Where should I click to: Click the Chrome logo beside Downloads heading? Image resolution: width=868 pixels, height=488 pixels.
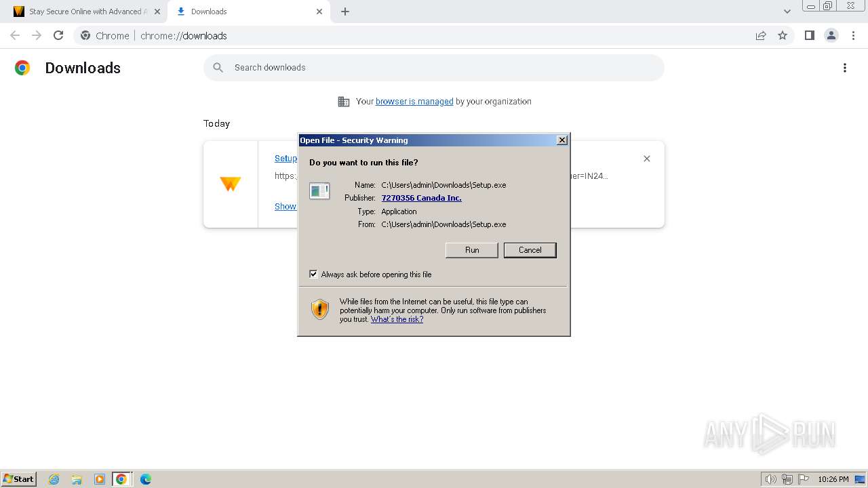coord(22,68)
